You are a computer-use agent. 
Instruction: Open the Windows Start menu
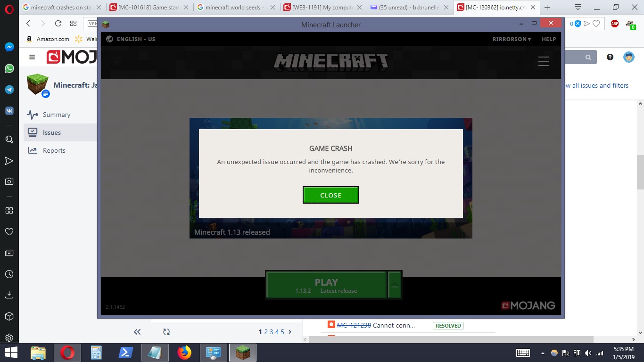[11, 353]
